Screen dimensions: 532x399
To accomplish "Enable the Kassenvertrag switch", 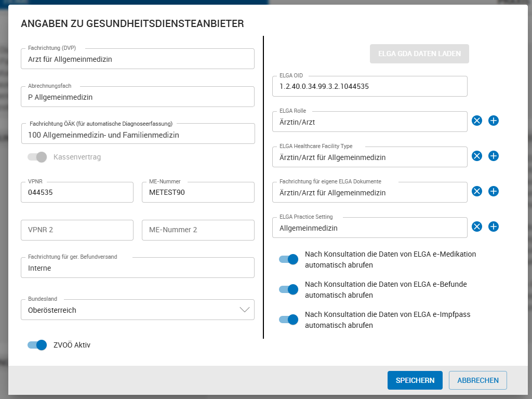I will (37, 156).
